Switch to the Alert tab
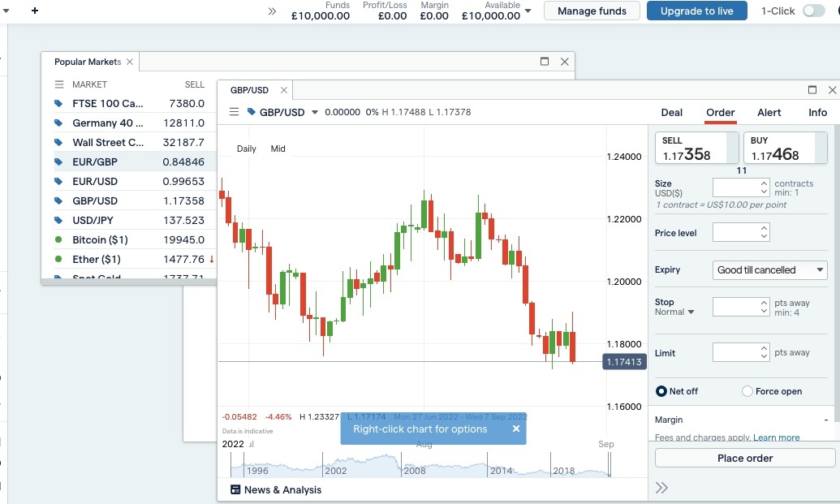 coord(769,113)
